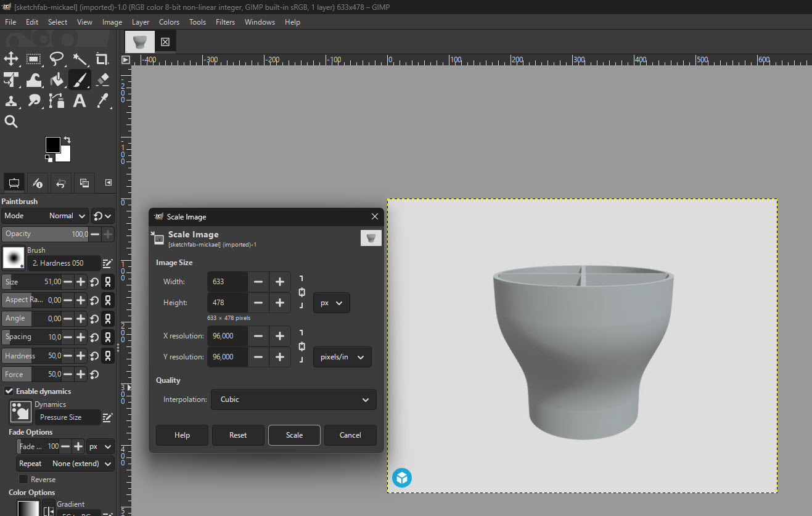Open the Filters menu
This screenshot has height=516, width=812.
click(x=225, y=22)
